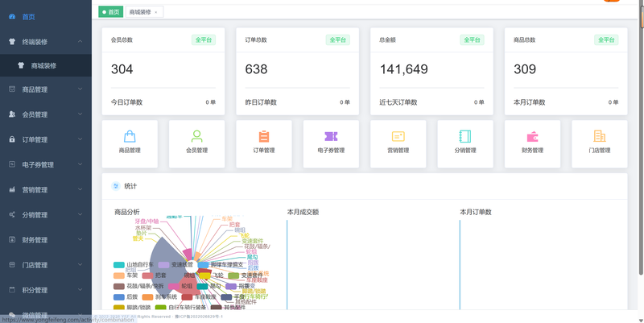Click the 积分管理 sidebar icon

12,290
